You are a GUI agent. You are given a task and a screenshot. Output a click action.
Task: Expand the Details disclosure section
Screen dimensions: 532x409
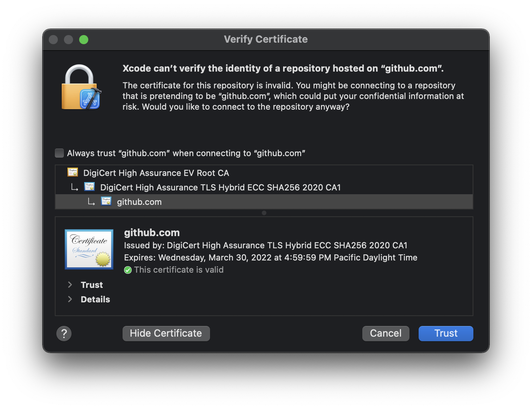pyautogui.click(x=70, y=299)
